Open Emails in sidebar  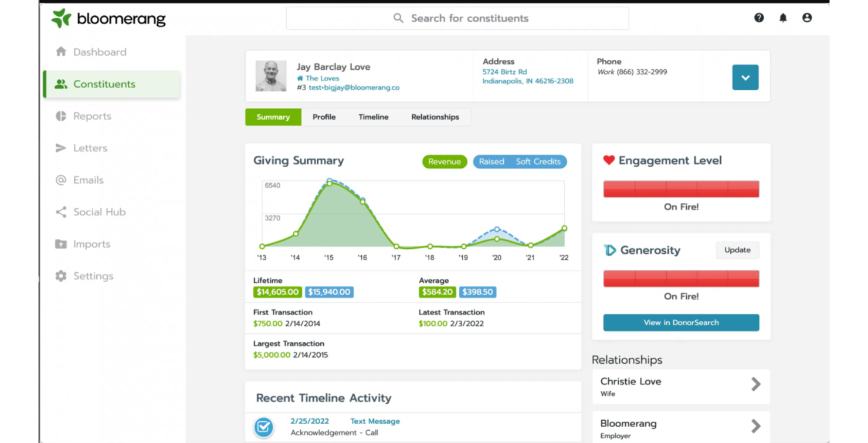click(89, 180)
